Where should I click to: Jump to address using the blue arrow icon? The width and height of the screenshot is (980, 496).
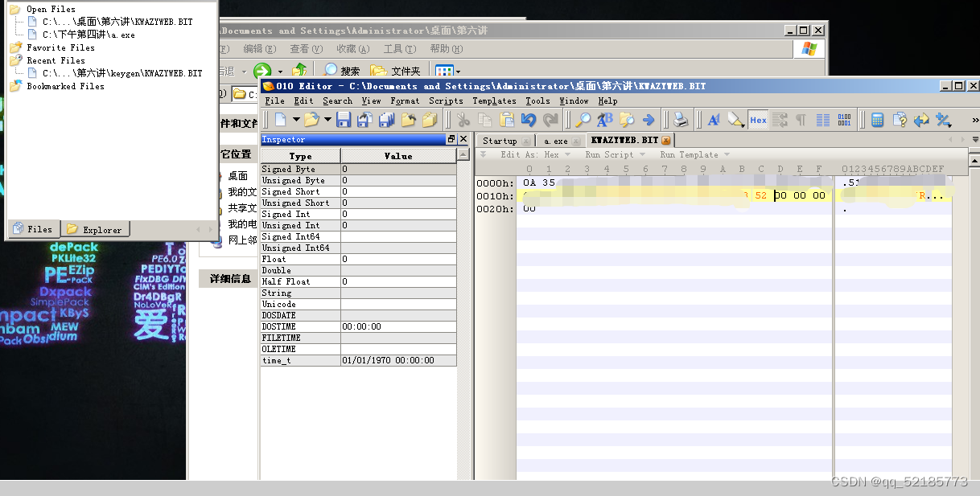pyautogui.click(x=649, y=119)
